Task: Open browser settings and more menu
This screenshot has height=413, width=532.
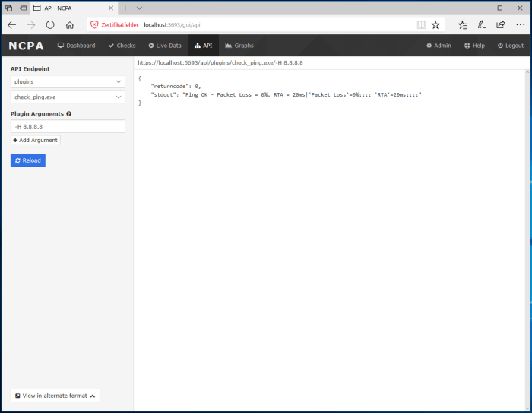Action: pos(520,25)
